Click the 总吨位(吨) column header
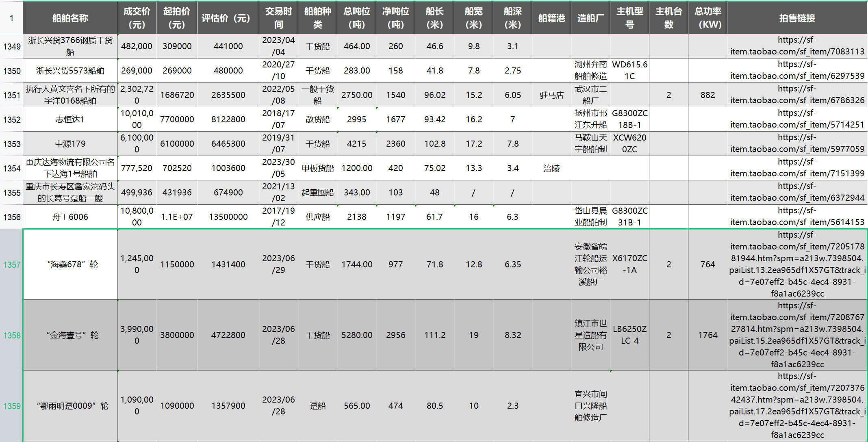 [356, 18]
